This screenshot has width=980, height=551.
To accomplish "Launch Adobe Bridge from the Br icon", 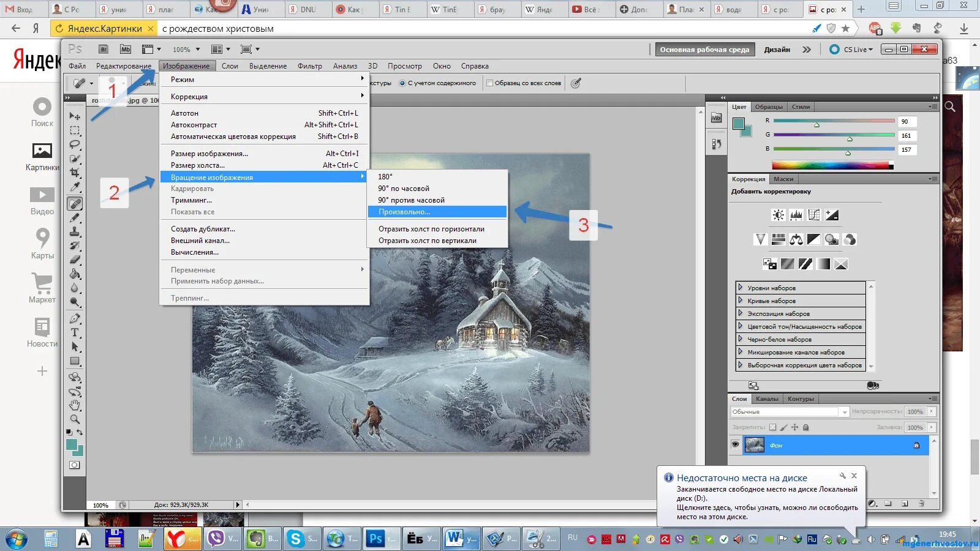I will (x=104, y=50).
